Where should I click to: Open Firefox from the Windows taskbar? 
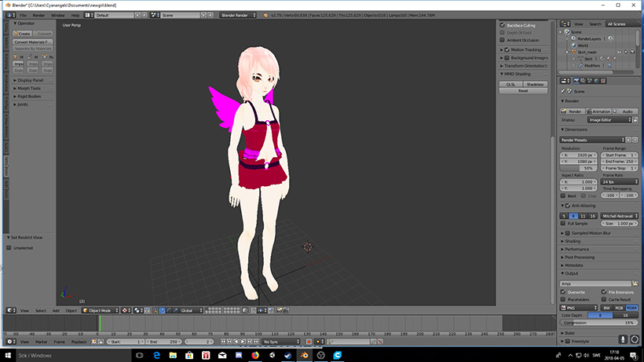tap(255, 355)
